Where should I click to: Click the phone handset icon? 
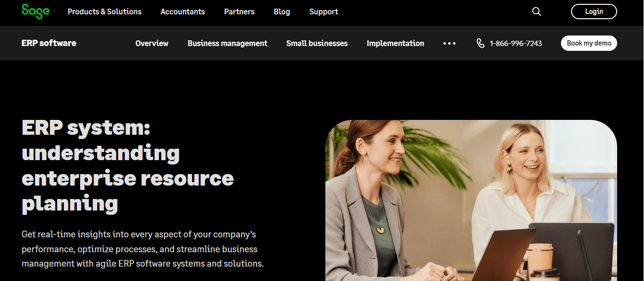tap(480, 43)
